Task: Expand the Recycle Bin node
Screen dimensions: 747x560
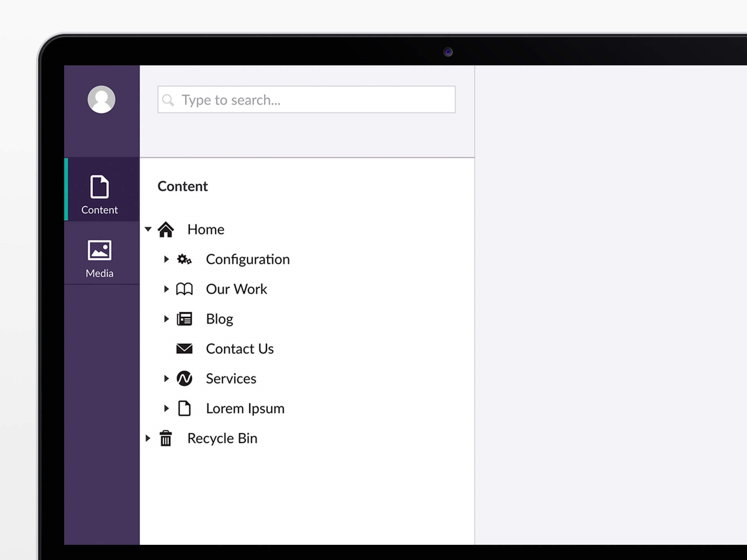Action: click(148, 438)
